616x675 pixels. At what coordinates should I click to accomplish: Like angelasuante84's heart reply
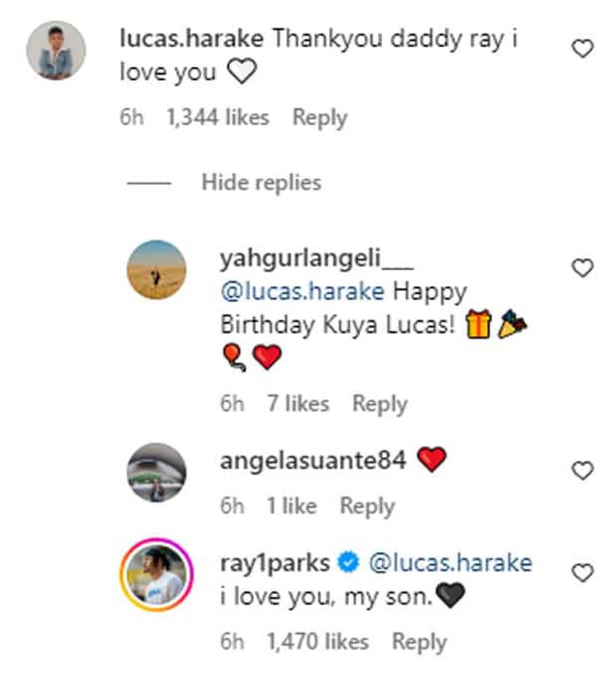[582, 471]
